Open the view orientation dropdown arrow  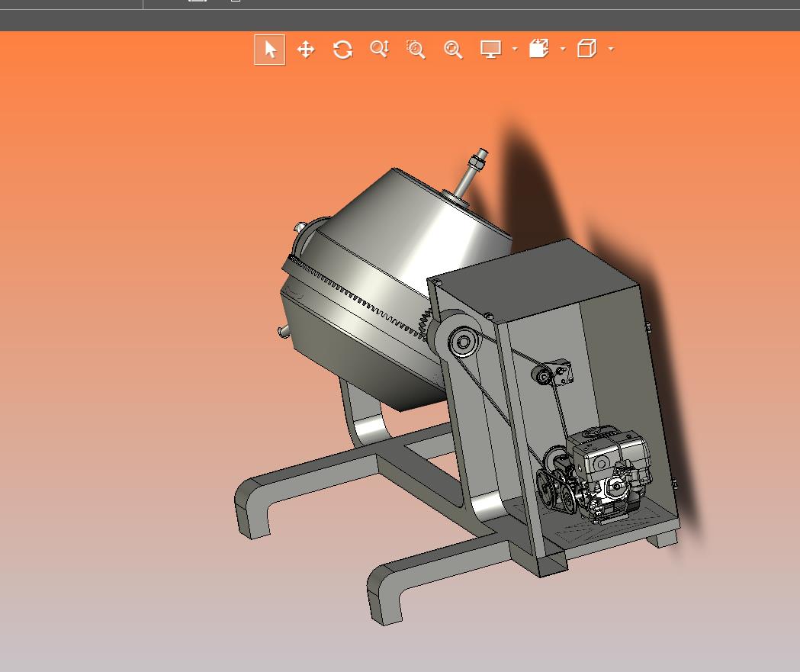(611, 50)
